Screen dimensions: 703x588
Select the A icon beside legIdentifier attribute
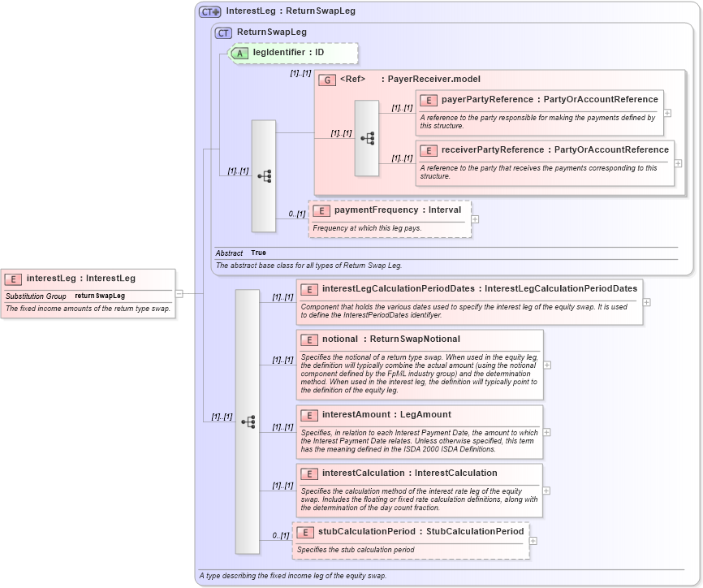tap(239, 53)
